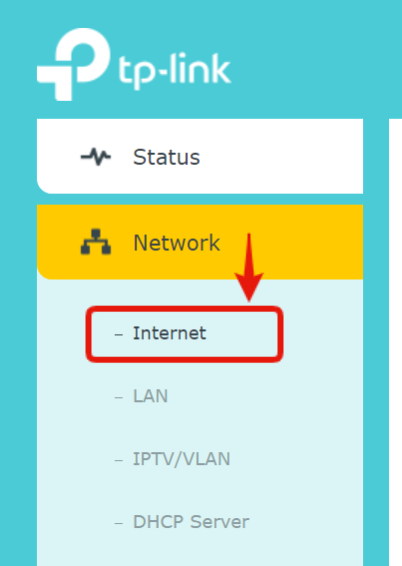This screenshot has height=566, width=402.
Task: Click the dash bullet before LAN
Action: [x=119, y=398]
